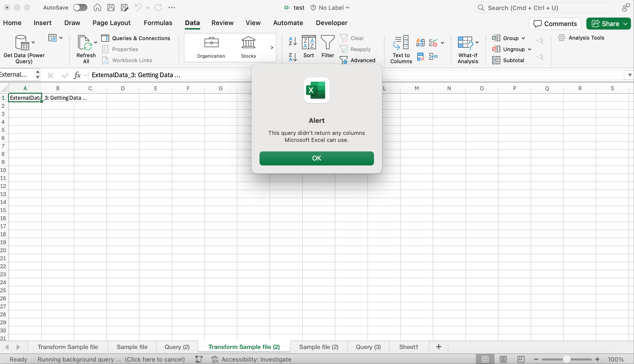Switch to Page Layout view in status bar
The height and width of the screenshot is (364, 634).
click(503, 359)
